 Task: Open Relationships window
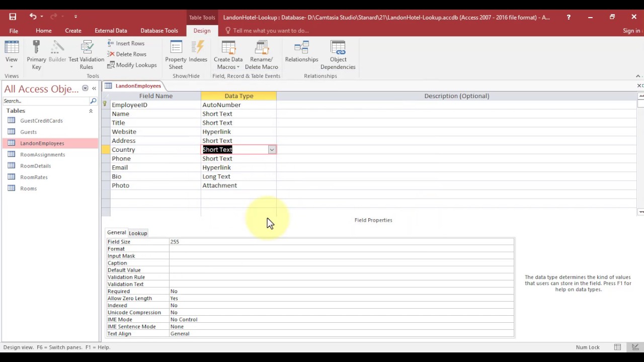coord(302,52)
